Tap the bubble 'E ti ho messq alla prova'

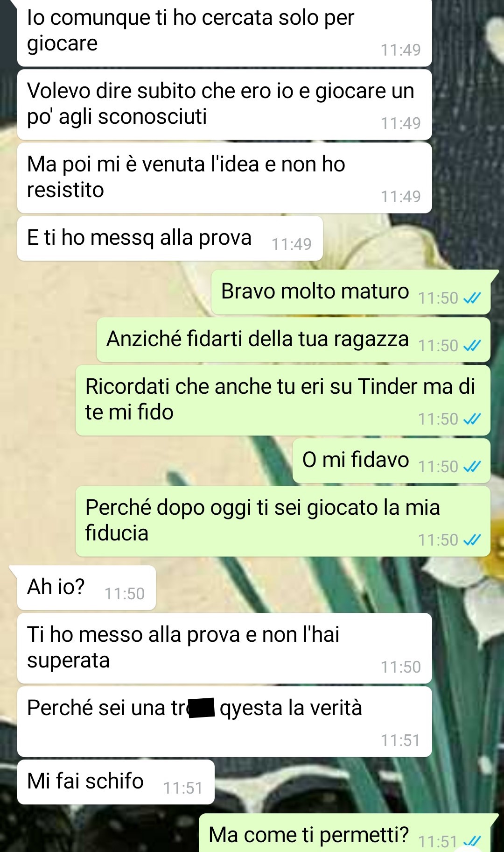[170, 238]
